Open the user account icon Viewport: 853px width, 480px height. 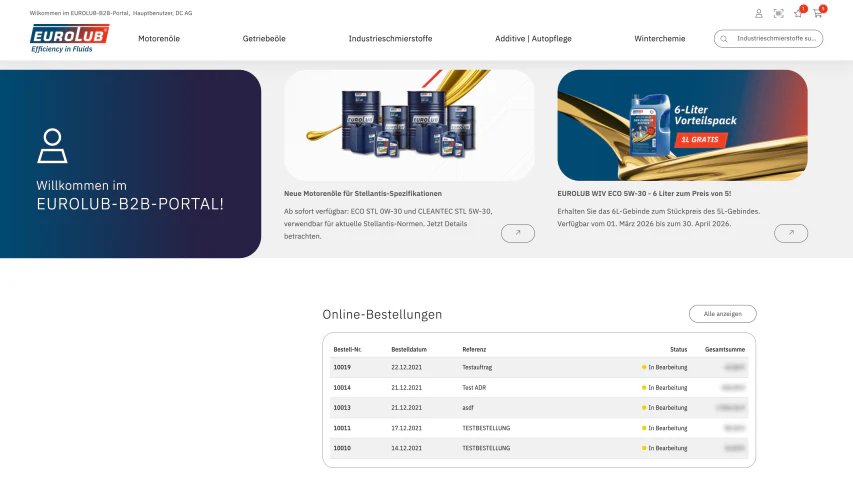click(x=758, y=14)
